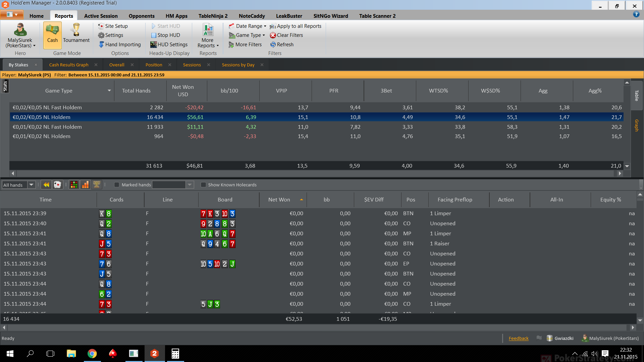The height and width of the screenshot is (362, 644).
Task: Click the Feedback link
Action: pyautogui.click(x=519, y=338)
